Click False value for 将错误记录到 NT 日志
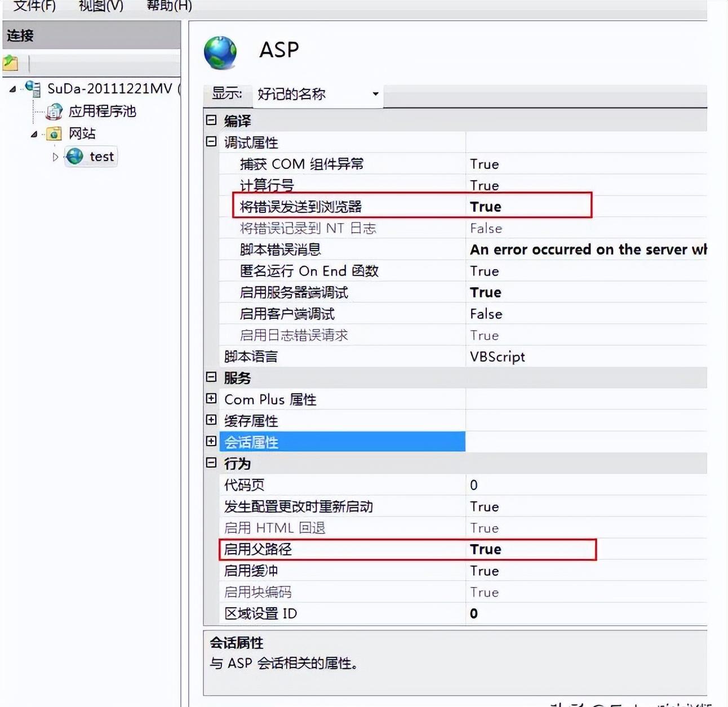 486,228
